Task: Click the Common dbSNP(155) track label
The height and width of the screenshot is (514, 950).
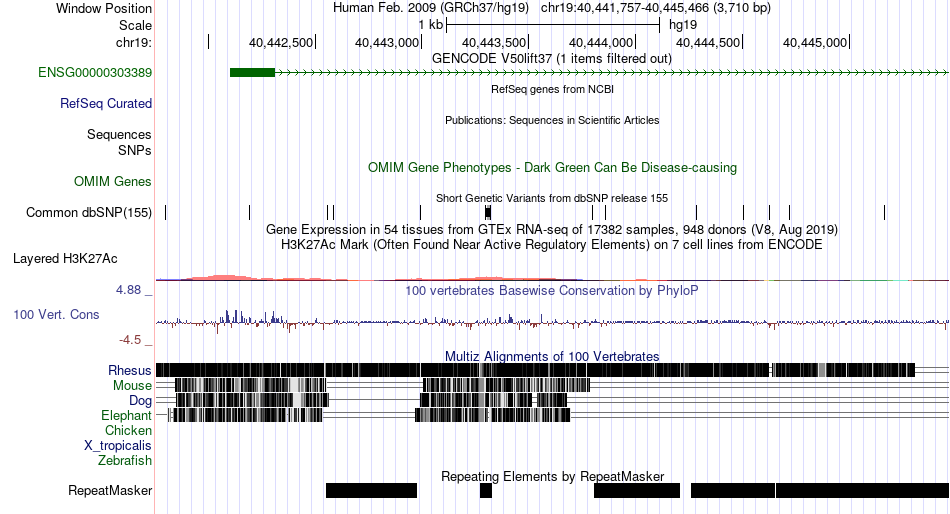Action: [x=89, y=213]
